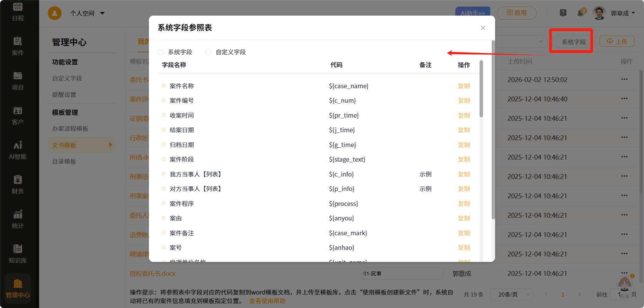Open 统计 statistics in sidebar
Image resolution: width=644 pixels, height=308 pixels.
click(x=18, y=219)
